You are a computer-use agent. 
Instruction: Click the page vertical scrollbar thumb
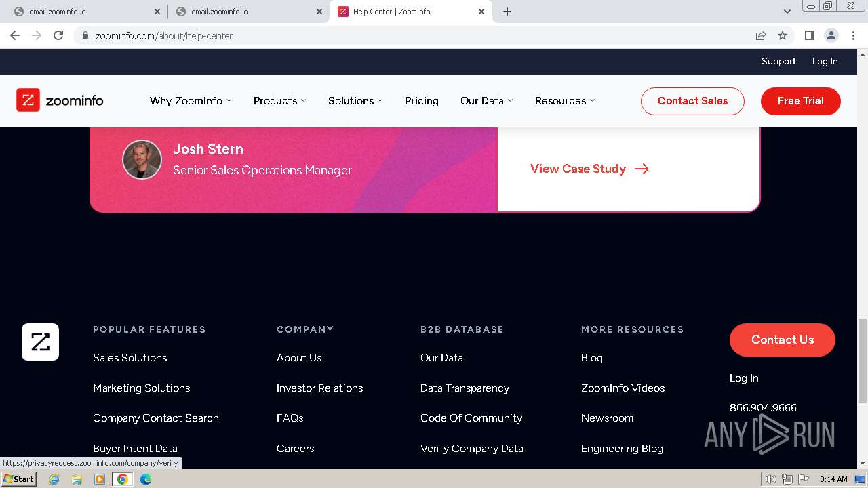coord(862,360)
